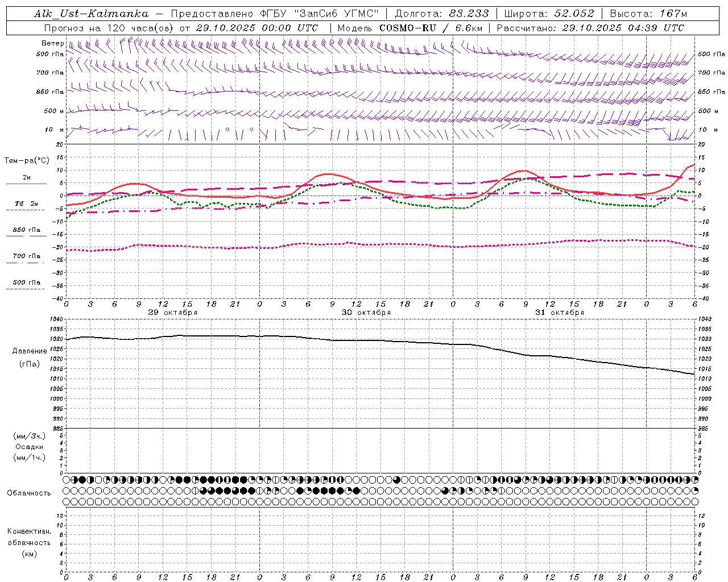Click the "(мм/3ч.)" precipitation unit label

pos(30,436)
